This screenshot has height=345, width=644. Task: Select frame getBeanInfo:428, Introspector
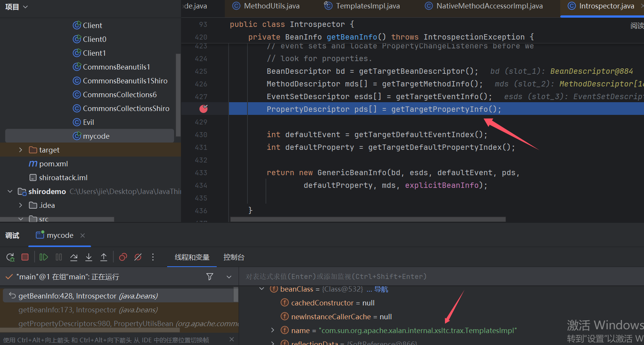click(118, 296)
